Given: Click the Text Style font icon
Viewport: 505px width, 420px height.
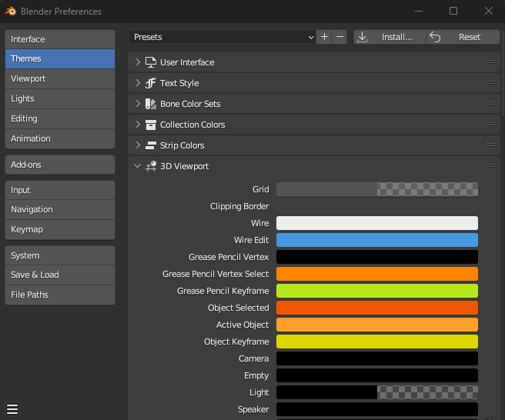Looking at the screenshot, I should pos(150,83).
